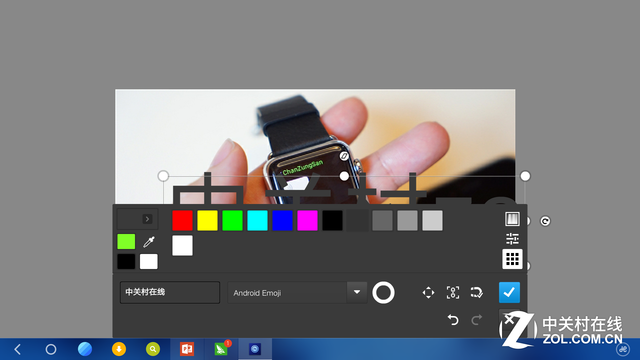Viewport: 640px width, 360px height.
Task: Click the rotation handle beside text box
Action: click(x=545, y=221)
